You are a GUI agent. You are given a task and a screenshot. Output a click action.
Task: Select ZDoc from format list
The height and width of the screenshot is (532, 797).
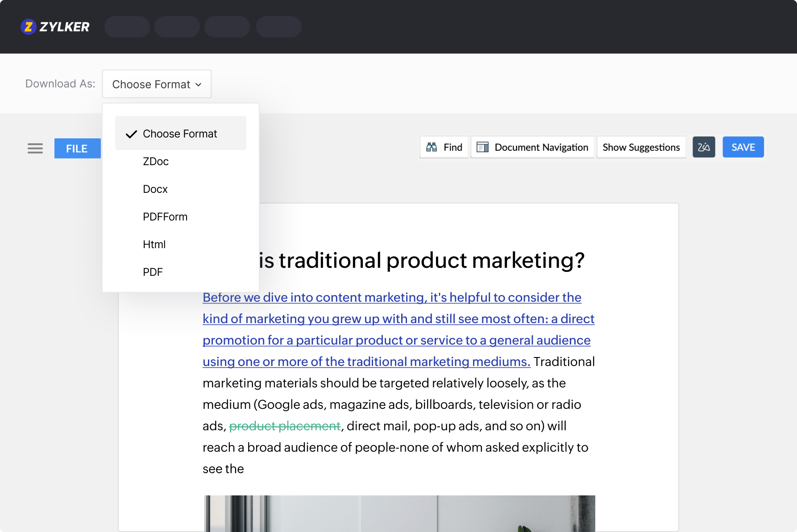pos(156,162)
